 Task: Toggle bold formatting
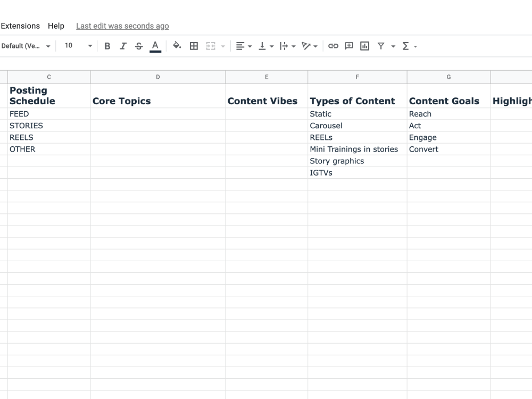point(107,46)
